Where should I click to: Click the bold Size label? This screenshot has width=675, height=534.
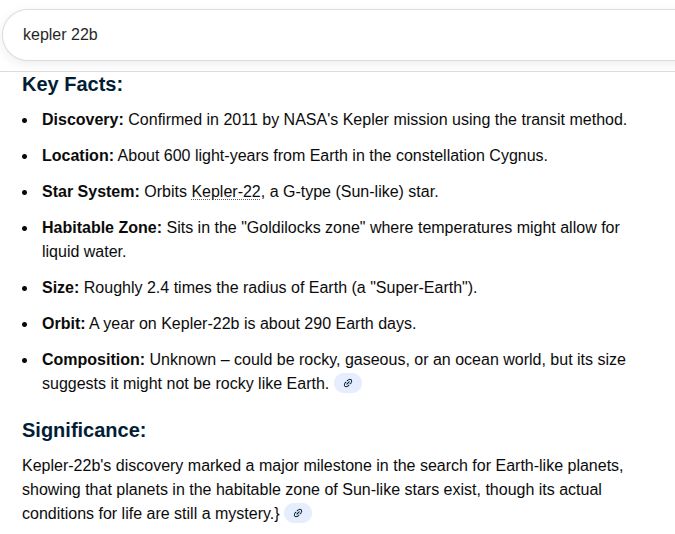(60, 287)
